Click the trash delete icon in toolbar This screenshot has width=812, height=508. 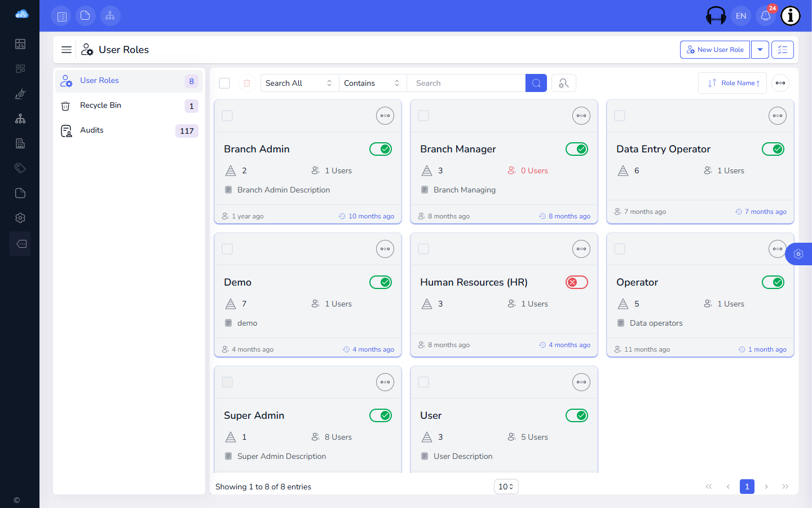[247, 83]
